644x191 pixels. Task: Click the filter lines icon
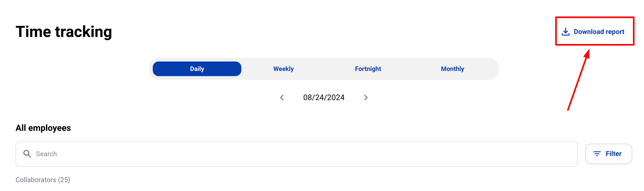pyautogui.click(x=597, y=154)
